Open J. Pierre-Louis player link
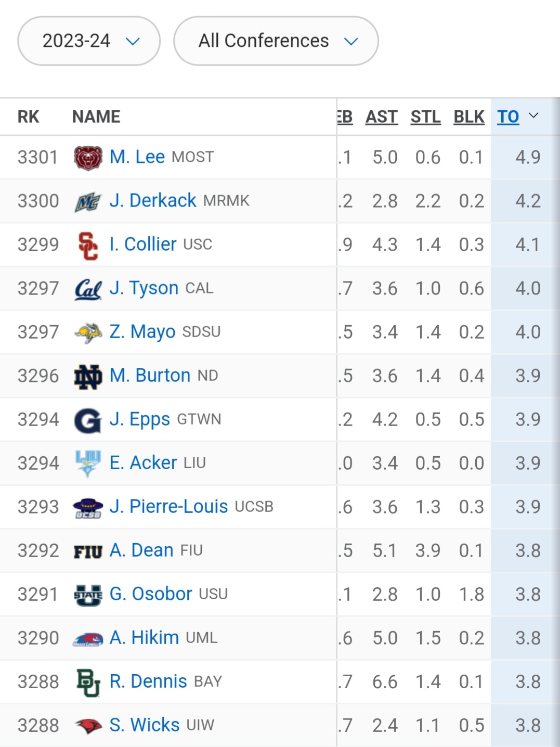This screenshot has width=560, height=747. pyautogui.click(x=168, y=507)
